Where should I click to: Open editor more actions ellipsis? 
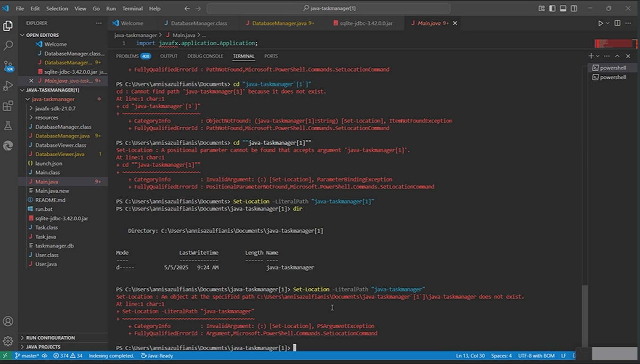coord(628,23)
